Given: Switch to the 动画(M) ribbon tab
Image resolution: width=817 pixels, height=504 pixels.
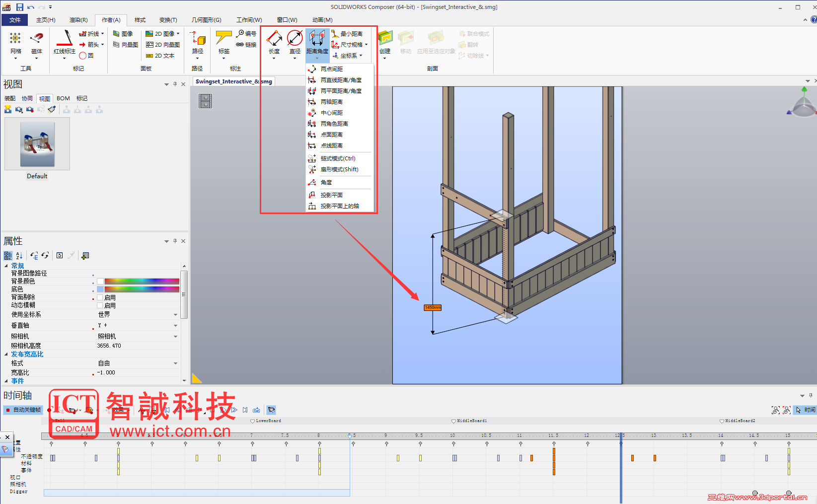Looking at the screenshot, I should click(322, 20).
